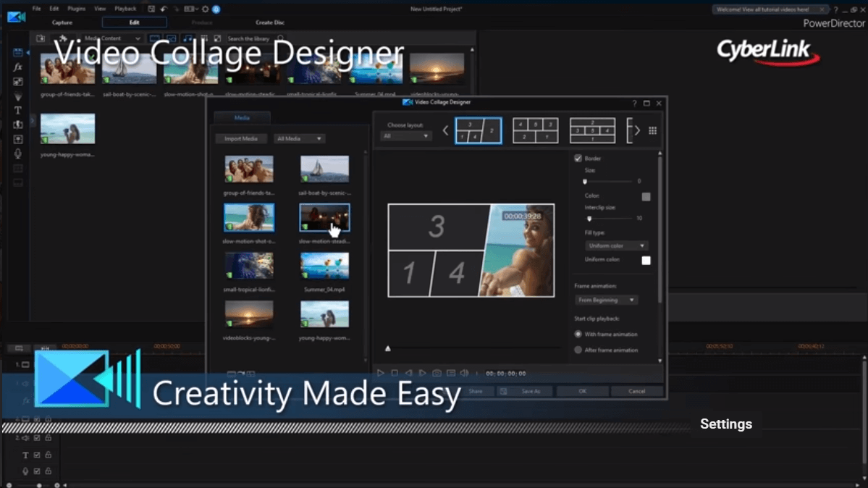Click the Summer_04.mp4 thumbnail in Collage Designer

click(x=324, y=266)
